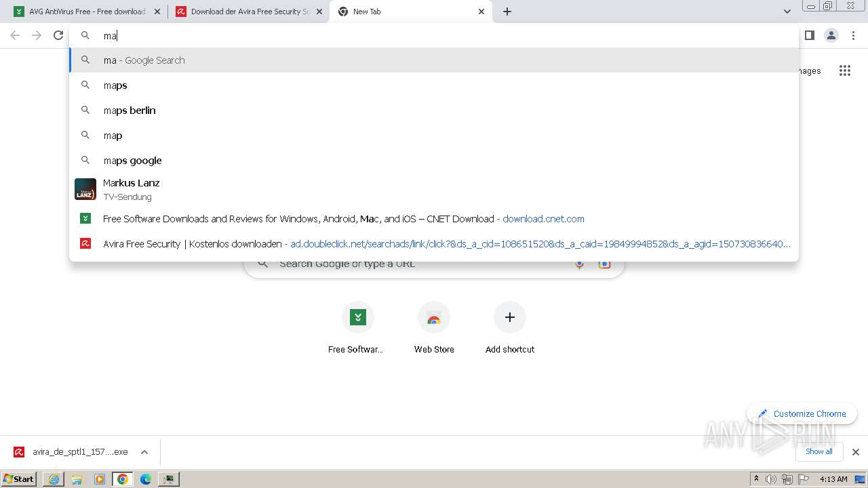The width and height of the screenshot is (868, 488).
Task: Open the Free Software shortcut tile
Action: pos(357,328)
